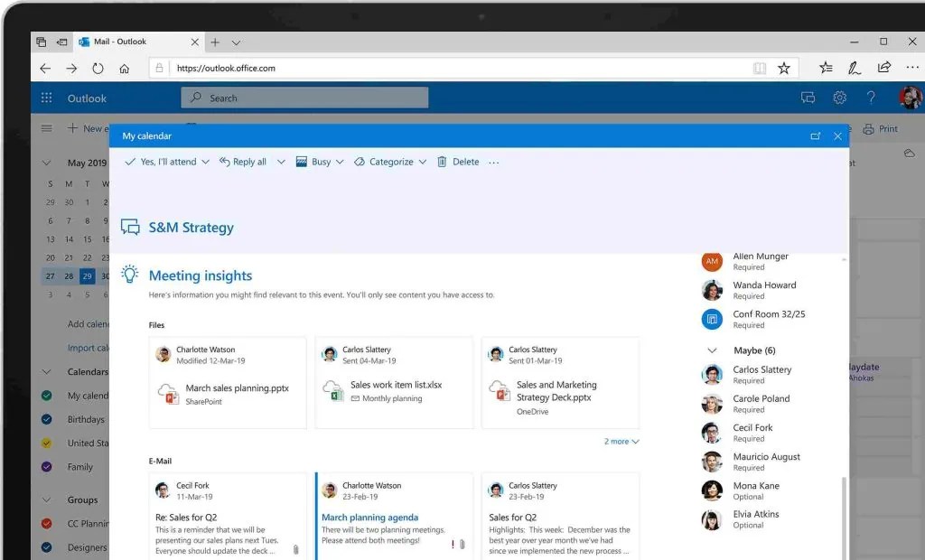
Task: Open the Outlook app launcher grid icon
Action: (x=46, y=98)
